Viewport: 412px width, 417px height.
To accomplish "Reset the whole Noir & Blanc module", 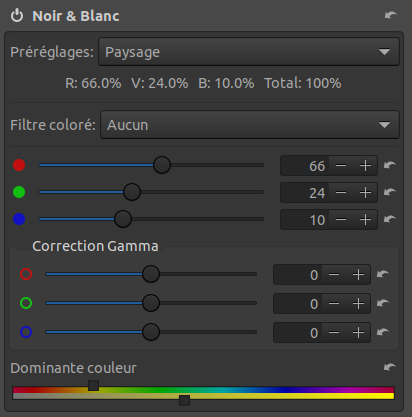I will 390,15.
